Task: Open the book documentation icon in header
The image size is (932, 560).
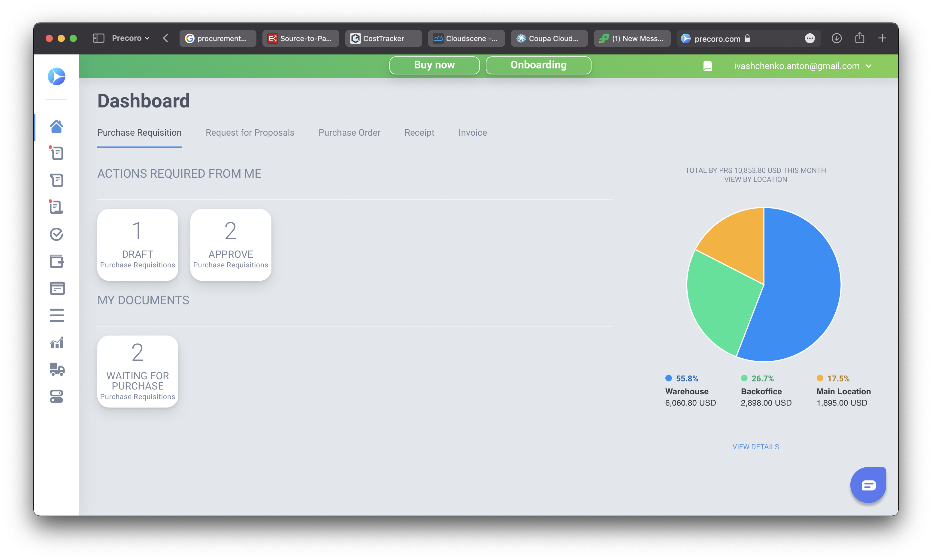Action: click(707, 66)
